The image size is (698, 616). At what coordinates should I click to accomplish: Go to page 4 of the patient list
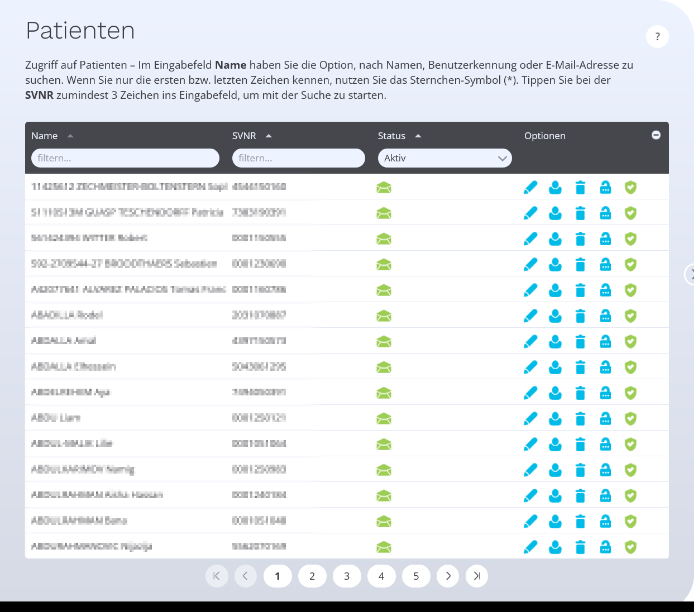point(381,576)
